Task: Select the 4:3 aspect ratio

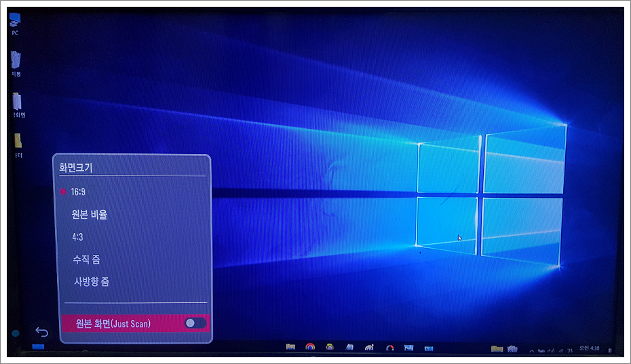Action: 77,237
